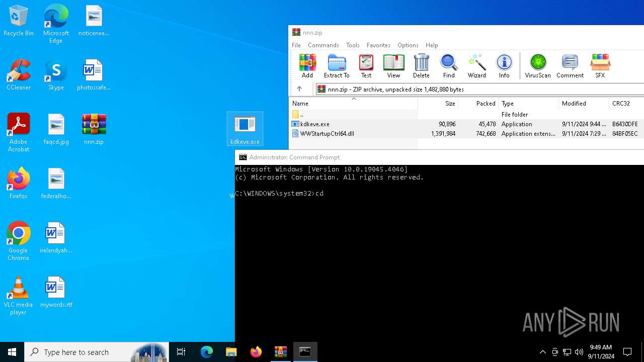Screen dimensions: 644x362
Task: Sort the archive list by the Size column
Action: (x=438, y=104)
